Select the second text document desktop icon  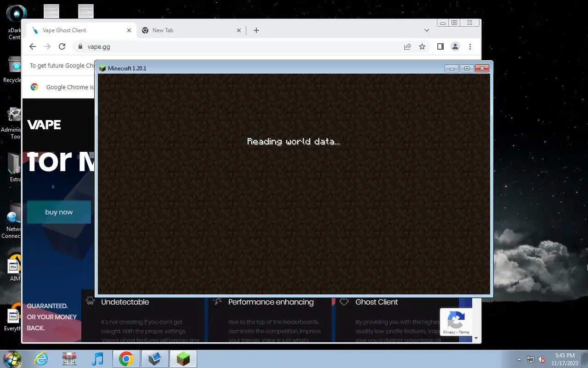tap(85, 11)
